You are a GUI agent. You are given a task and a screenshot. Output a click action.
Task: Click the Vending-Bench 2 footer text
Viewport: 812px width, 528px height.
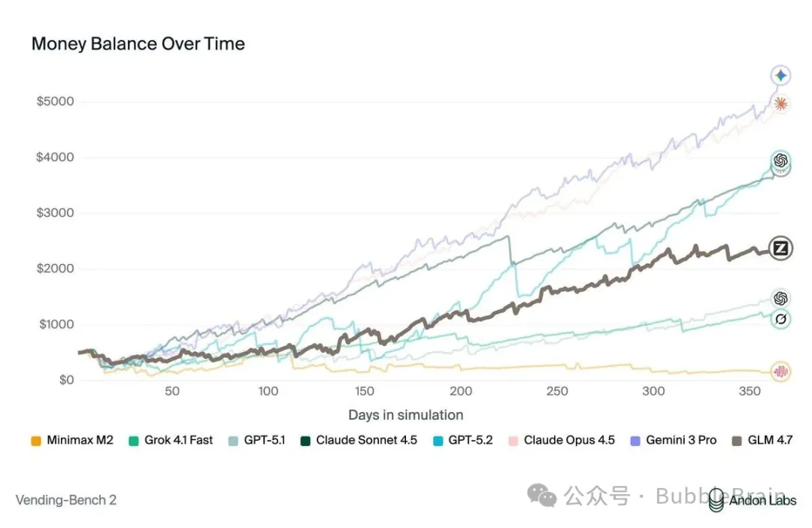tap(66, 499)
